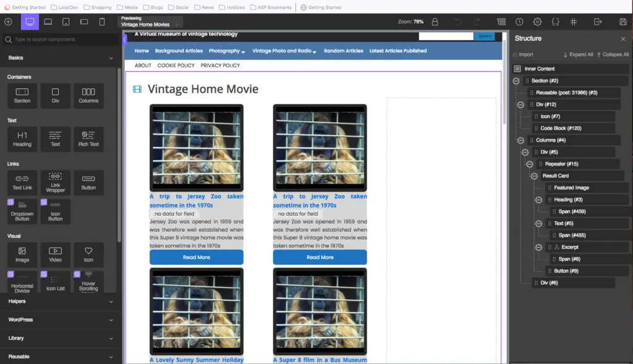The height and width of the screenshot is (364, 633).
Task: Select the phone portrait viewport icon
Action: pyautogui.click(x=103, y=22)
